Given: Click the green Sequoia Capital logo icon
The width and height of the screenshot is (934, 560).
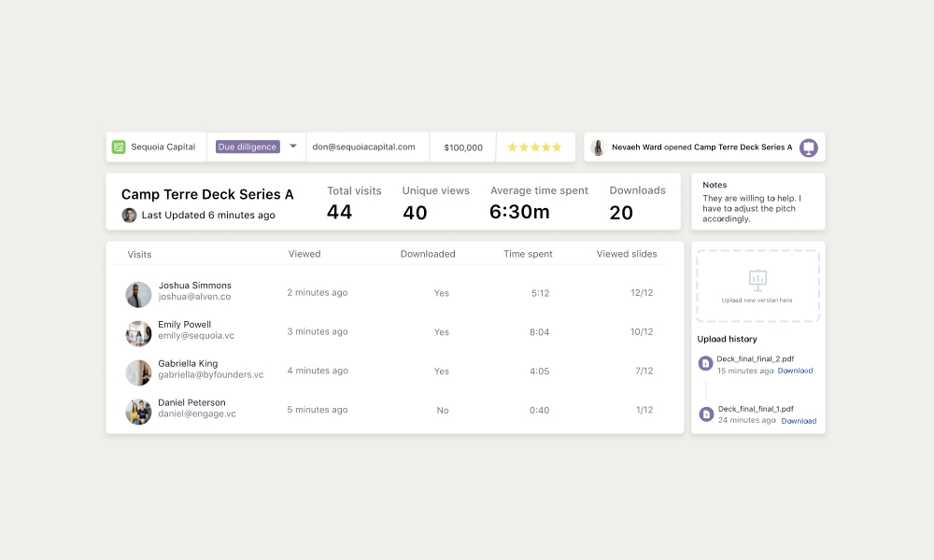Looking at the screenshot, I should pyautogui.click(x=119, y=147).
